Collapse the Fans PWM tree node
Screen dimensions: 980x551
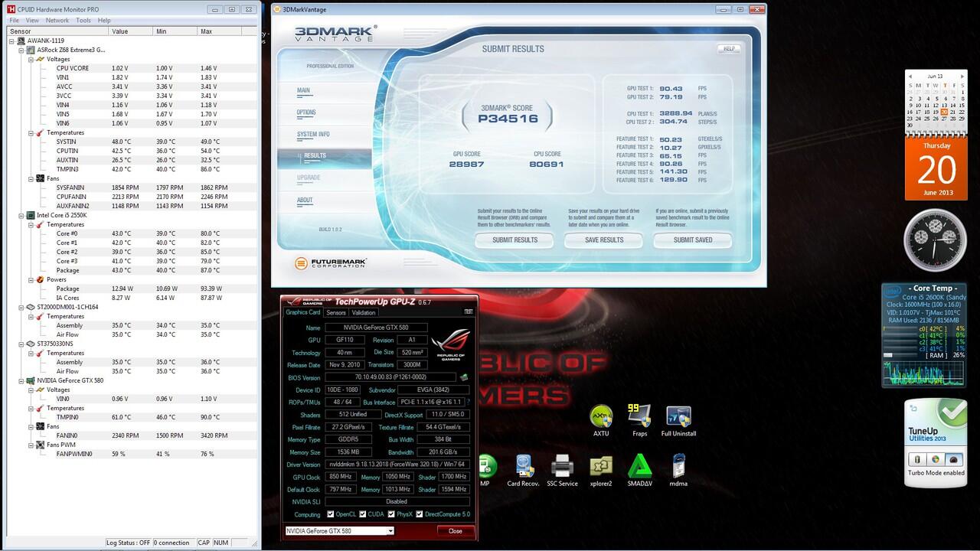coord(31,445)
